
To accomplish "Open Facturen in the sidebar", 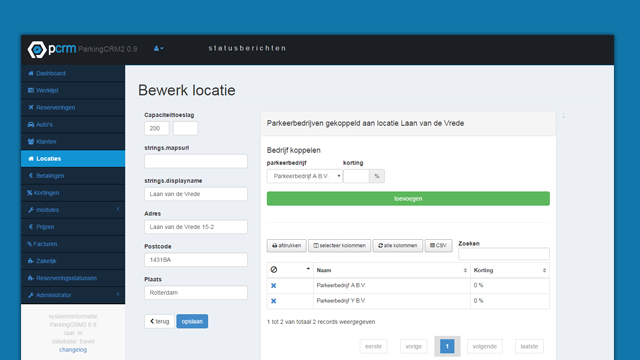I will (x=73, y=244).
